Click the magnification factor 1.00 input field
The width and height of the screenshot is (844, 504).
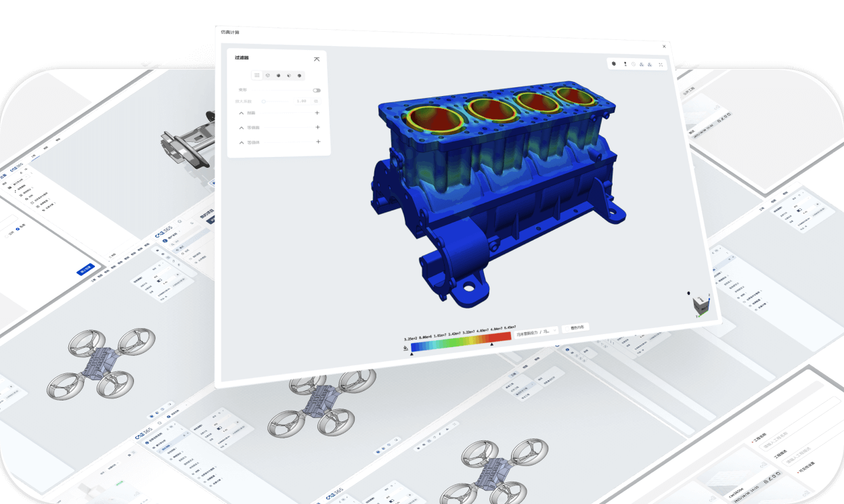302,101
